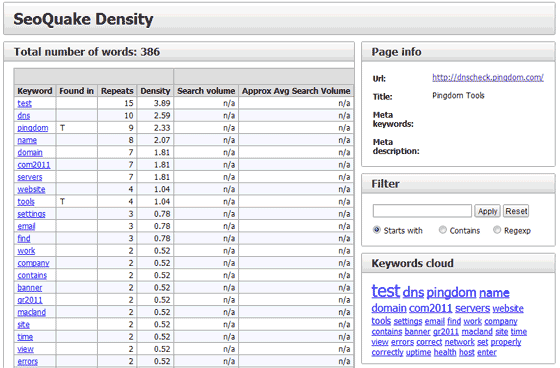
Task: Open the 'banner' keyword link in table
Action: pos(30,288)
